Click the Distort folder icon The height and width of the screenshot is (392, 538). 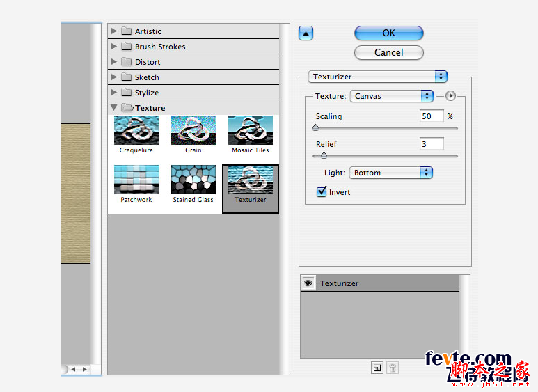(127, 62)
